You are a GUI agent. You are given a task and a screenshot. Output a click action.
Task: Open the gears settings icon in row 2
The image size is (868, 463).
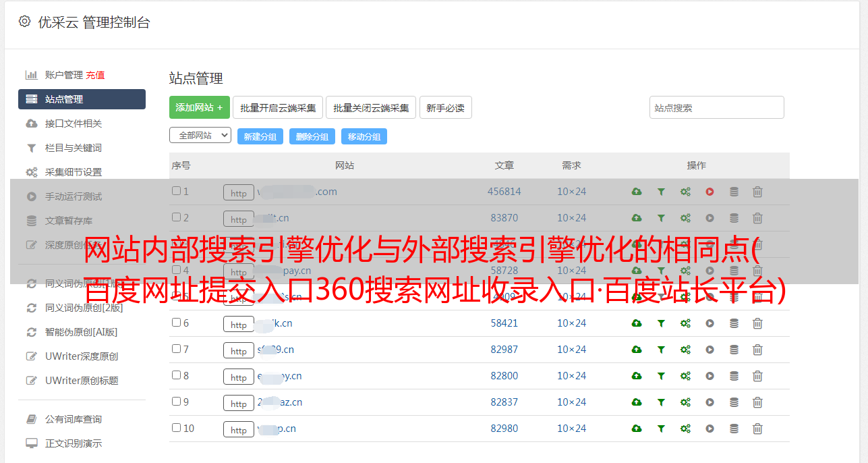pos(685,218)
